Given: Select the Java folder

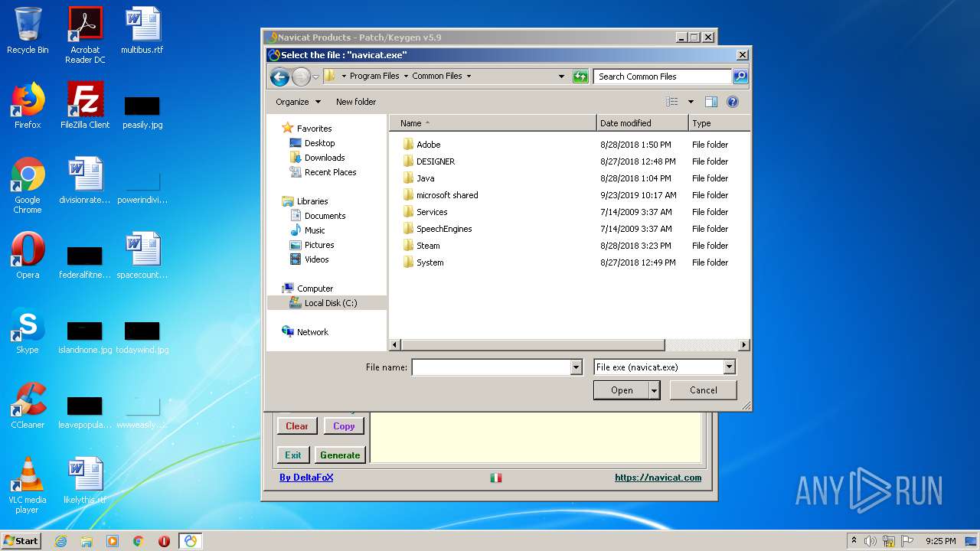Looking at the screenshot, I should tap(425, 178).
